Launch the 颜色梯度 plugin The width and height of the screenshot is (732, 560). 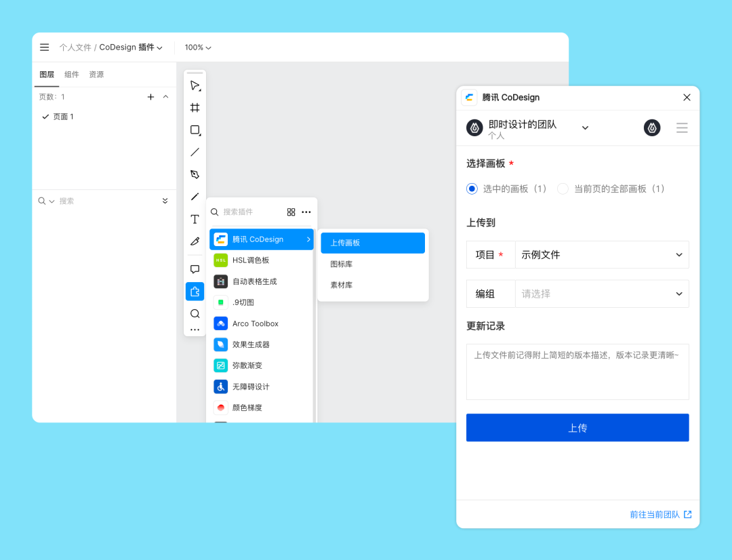[262, 407]
